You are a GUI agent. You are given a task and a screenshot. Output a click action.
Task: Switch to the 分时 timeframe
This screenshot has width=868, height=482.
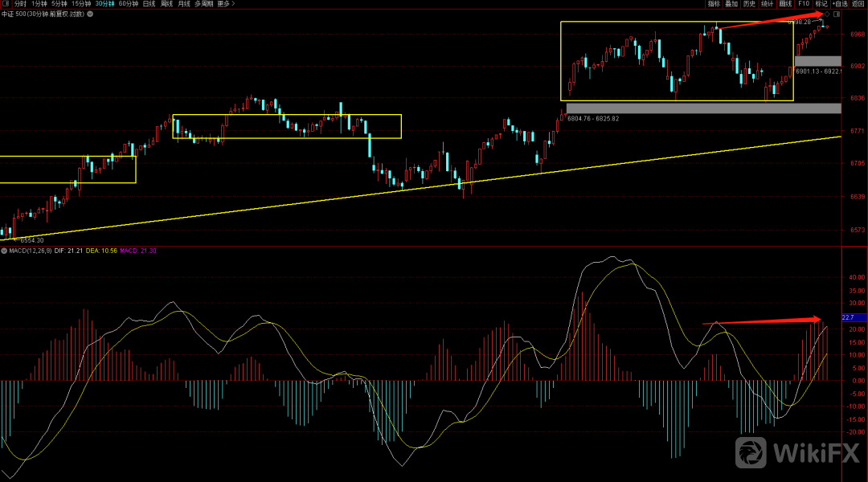coord(20,4)
